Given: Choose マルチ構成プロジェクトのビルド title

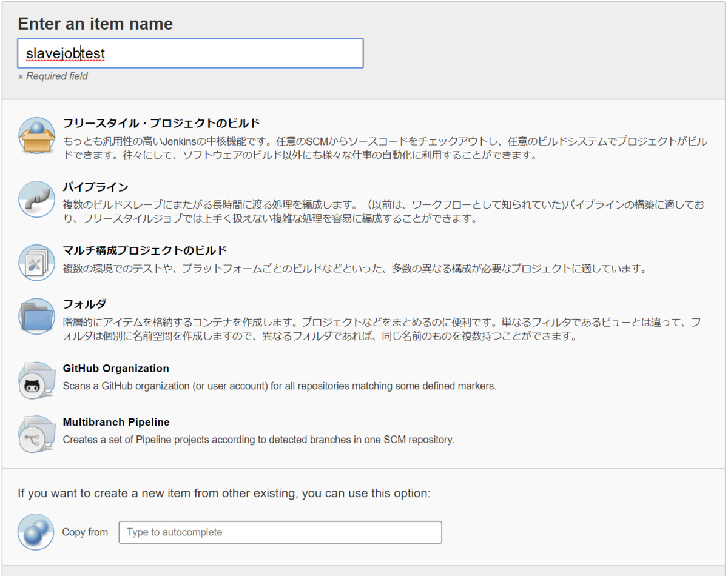Looking at the screenshot, I should (x=145, y=250).
